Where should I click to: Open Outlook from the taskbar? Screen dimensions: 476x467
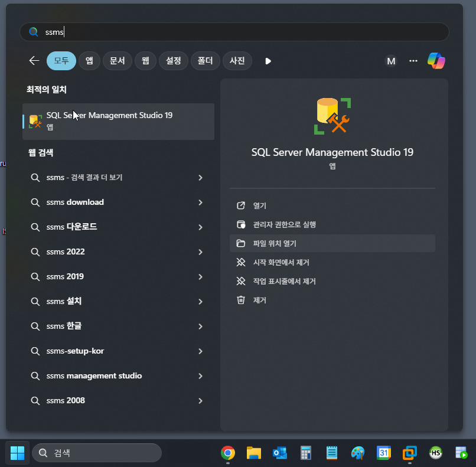tap(280, 453)
